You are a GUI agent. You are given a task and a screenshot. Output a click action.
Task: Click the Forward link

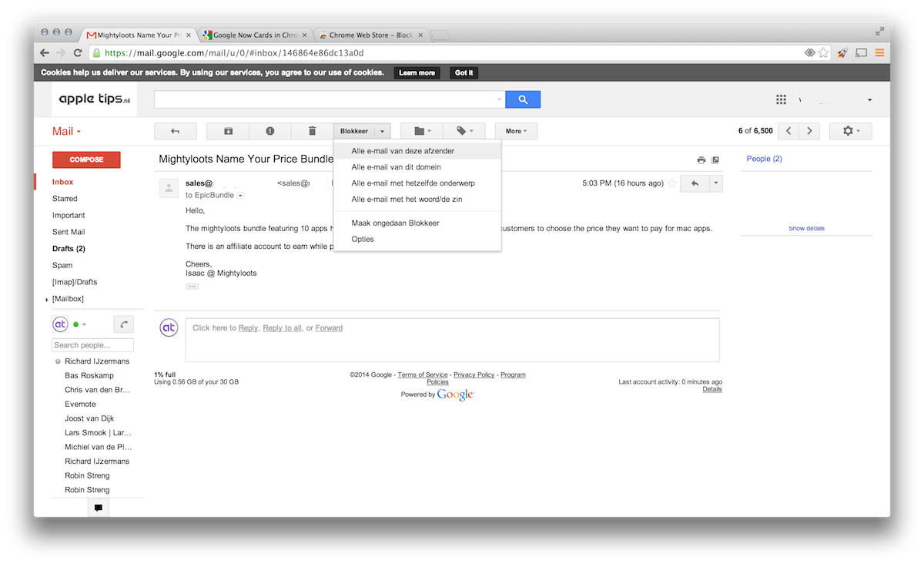click(329, 328)
